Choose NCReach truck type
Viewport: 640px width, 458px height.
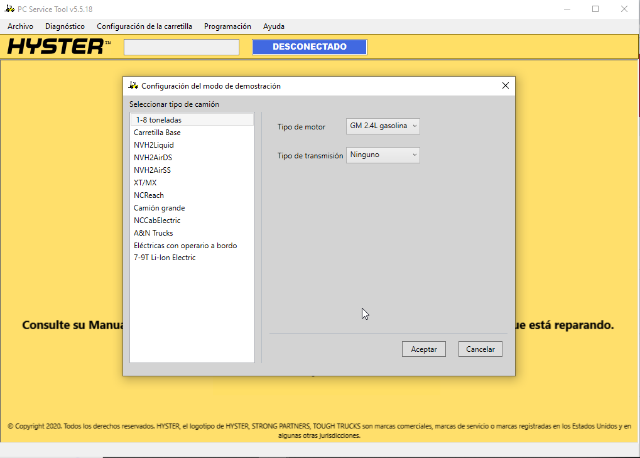click(x=148, y=195)
